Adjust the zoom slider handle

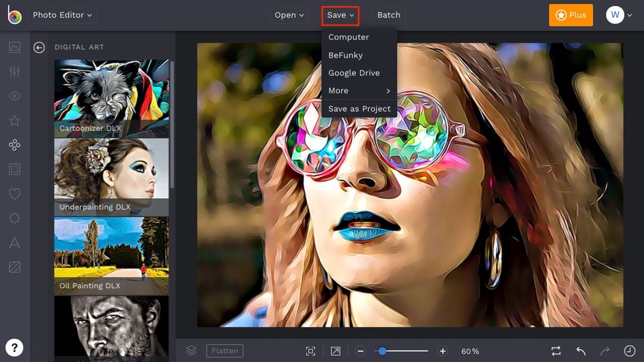click(x=382, y=351)
